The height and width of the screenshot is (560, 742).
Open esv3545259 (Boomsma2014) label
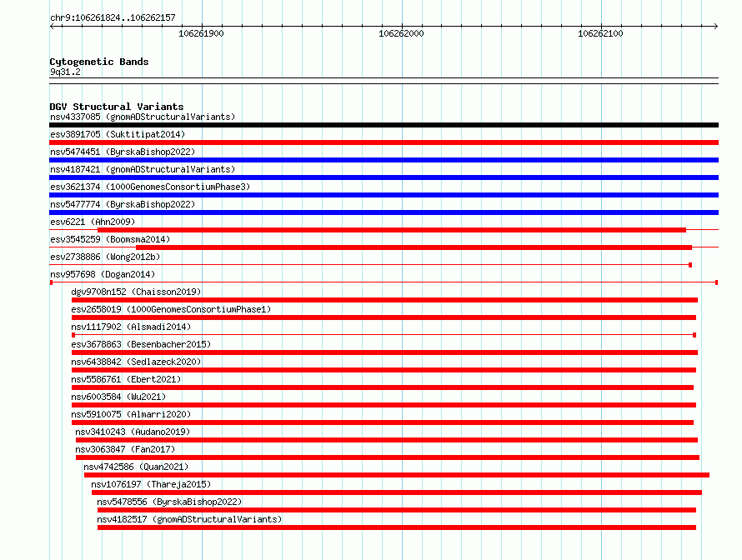[x=110, y=239]
